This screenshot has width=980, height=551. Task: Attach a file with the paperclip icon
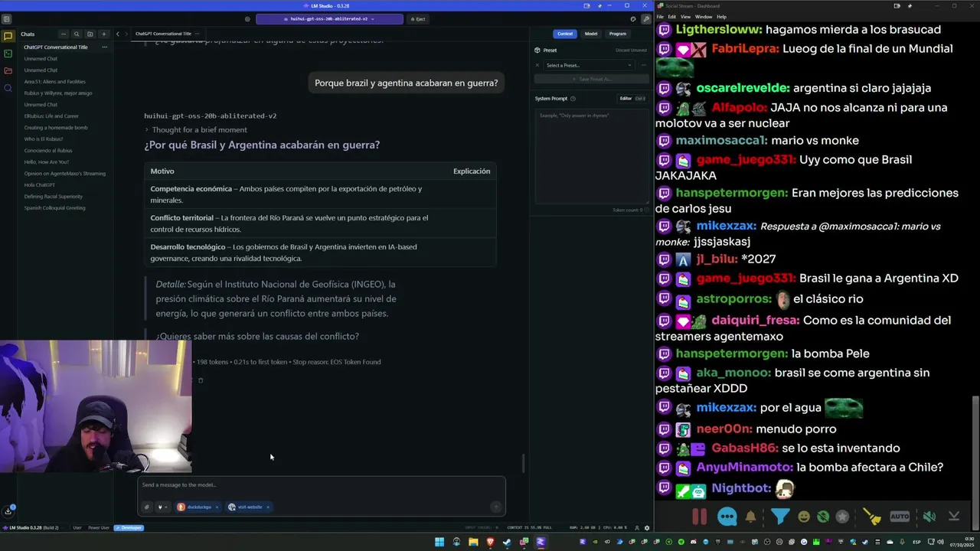pos(147,507)
